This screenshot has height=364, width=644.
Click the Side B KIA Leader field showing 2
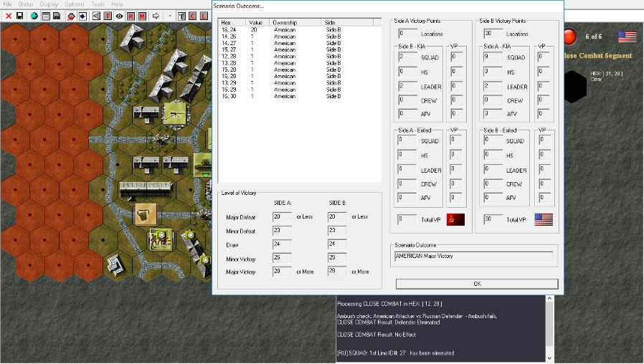click(407, 87)
